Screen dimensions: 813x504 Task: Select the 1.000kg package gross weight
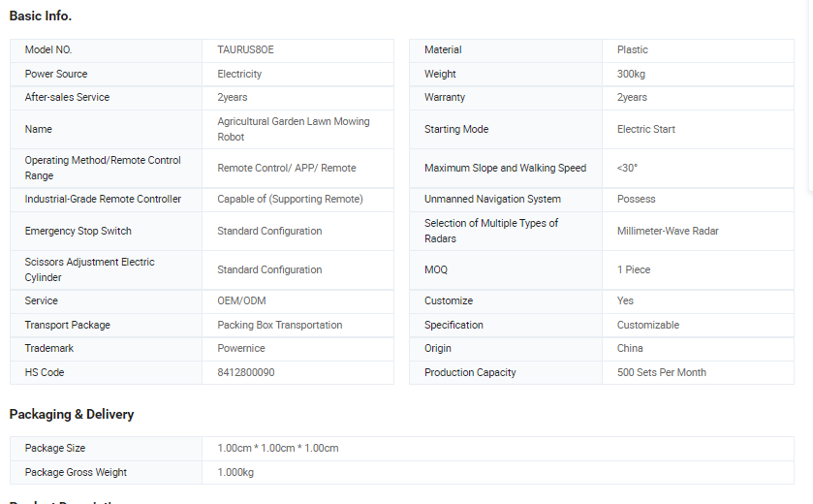point(235,472)
